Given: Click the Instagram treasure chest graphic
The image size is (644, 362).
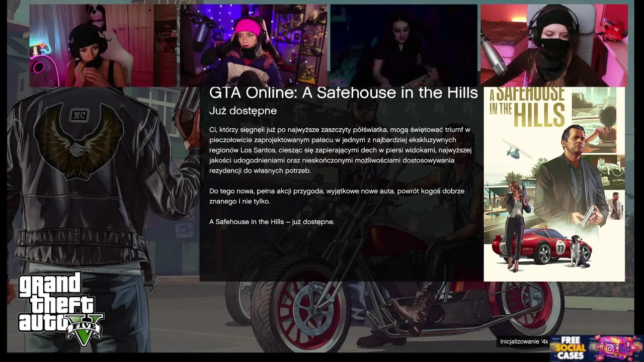Looking at the screenshot, I should point(617,348).
